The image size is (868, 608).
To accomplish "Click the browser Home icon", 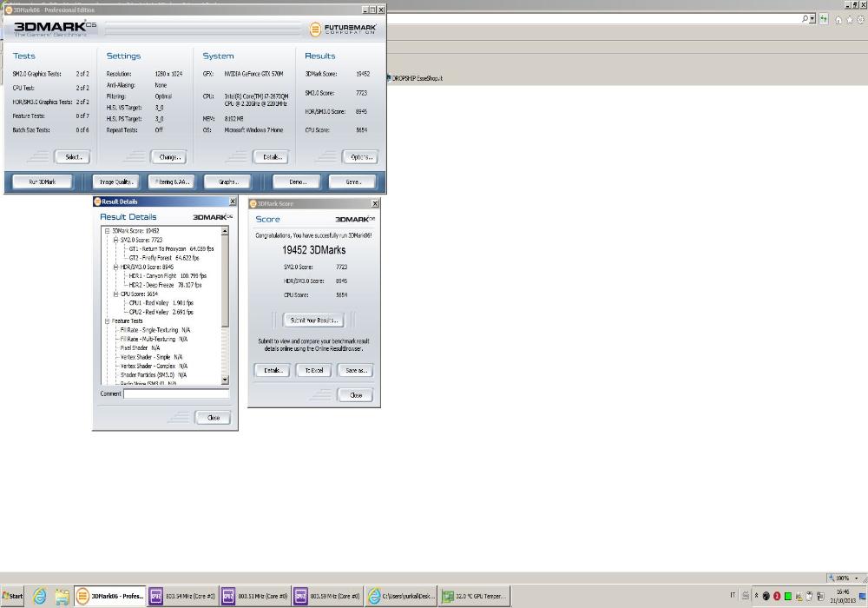I will click(838, 20).
